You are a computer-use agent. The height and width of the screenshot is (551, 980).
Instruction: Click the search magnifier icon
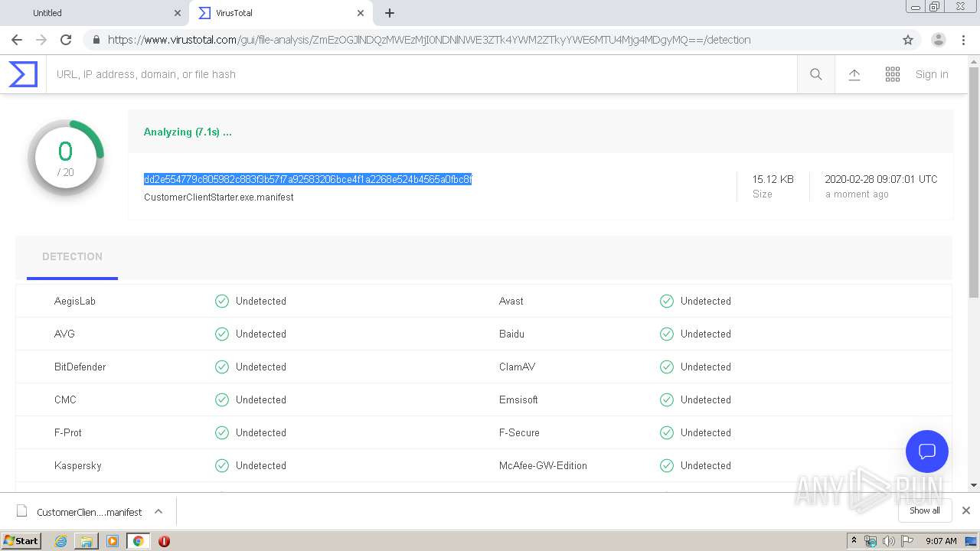click(x=816, y=74)
